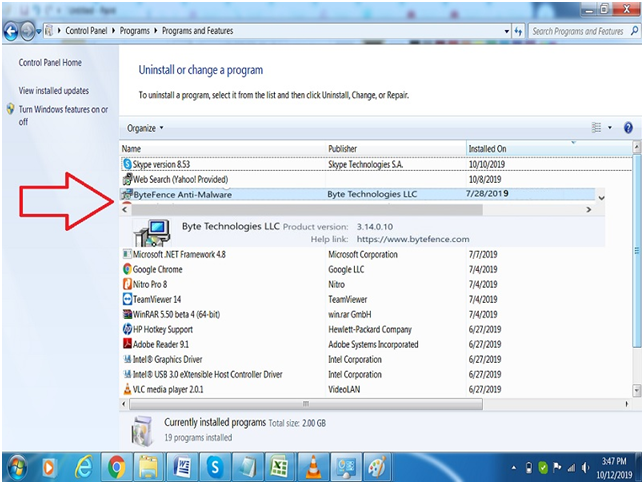Click the Intel Graphics Driver icon
The height and width of the screenshot is (484, 644).
[x=127, y=360]
